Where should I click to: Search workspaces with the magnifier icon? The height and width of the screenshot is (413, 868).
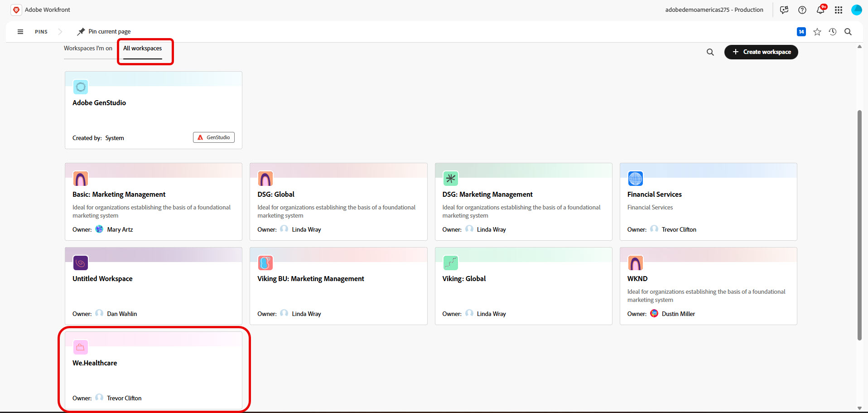[710, 52]
